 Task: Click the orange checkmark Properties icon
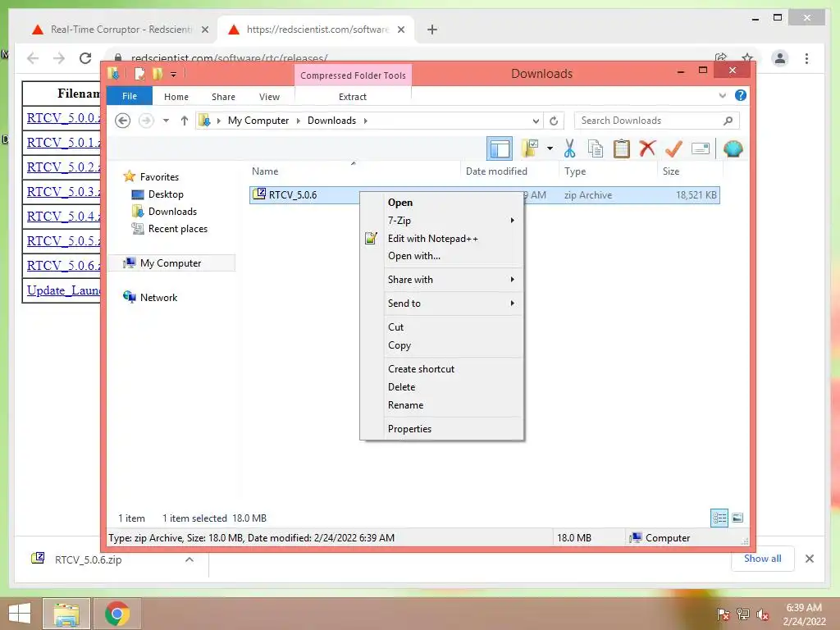(x=673, y=148)
